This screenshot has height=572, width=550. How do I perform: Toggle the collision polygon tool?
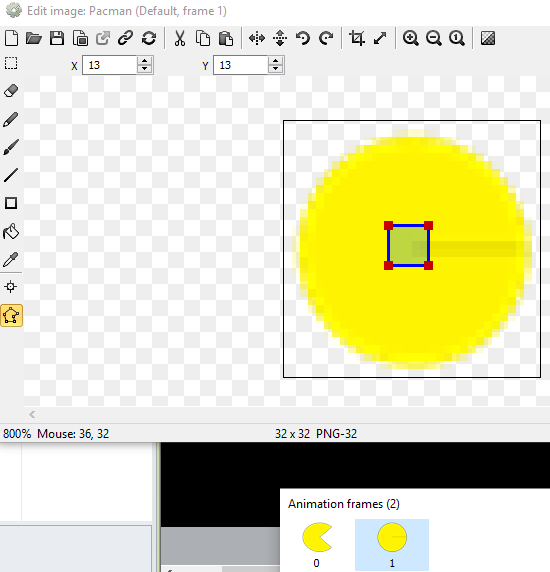coord(11,315)
